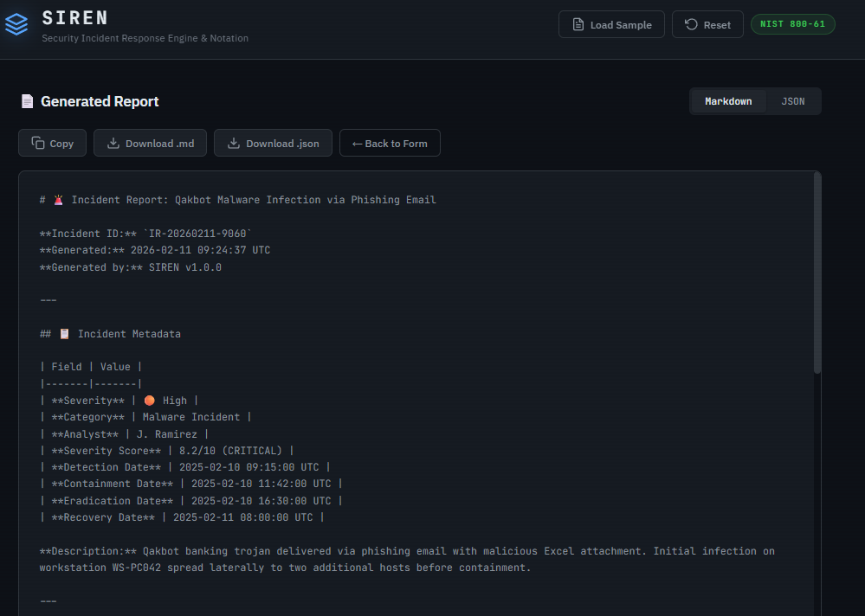Copy the generated report text
Screen dimensions: 865x616
click(x=52, y=143)
